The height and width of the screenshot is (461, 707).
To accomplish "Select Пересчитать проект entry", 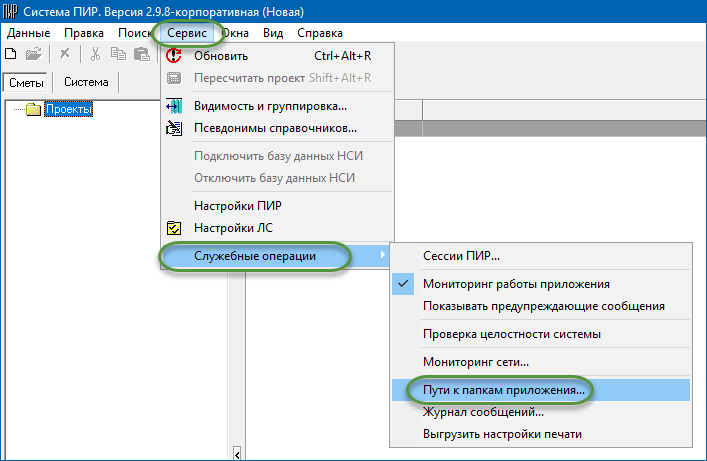I will tap(277, 78).
